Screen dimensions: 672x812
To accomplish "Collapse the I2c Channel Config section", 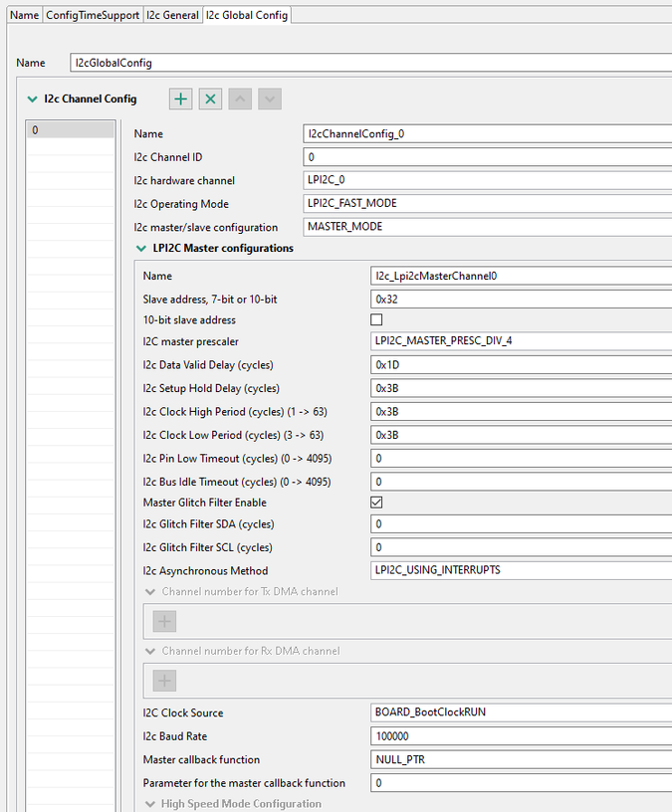I will click(x=32, y=99).
